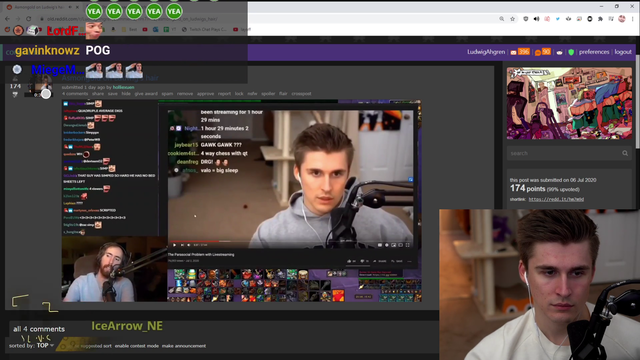Click the '4 comments' link under post
This screenshot has width=640, height=360.
pyautogui.click(x=75, y=94)
